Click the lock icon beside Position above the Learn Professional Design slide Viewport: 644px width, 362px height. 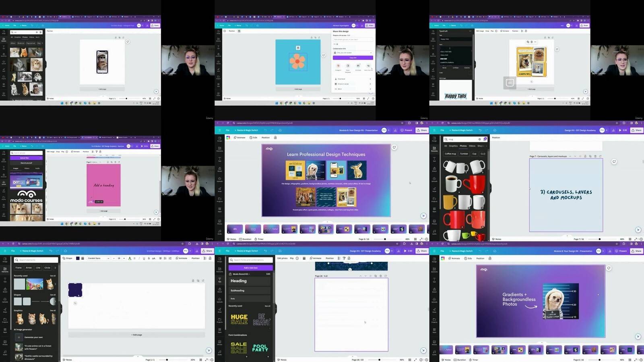[x=275, y=138]
